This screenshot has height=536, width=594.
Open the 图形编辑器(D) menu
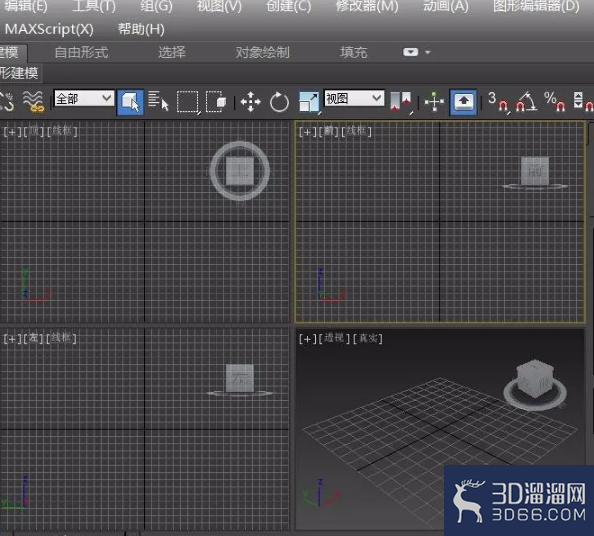(x=536, y=6)
